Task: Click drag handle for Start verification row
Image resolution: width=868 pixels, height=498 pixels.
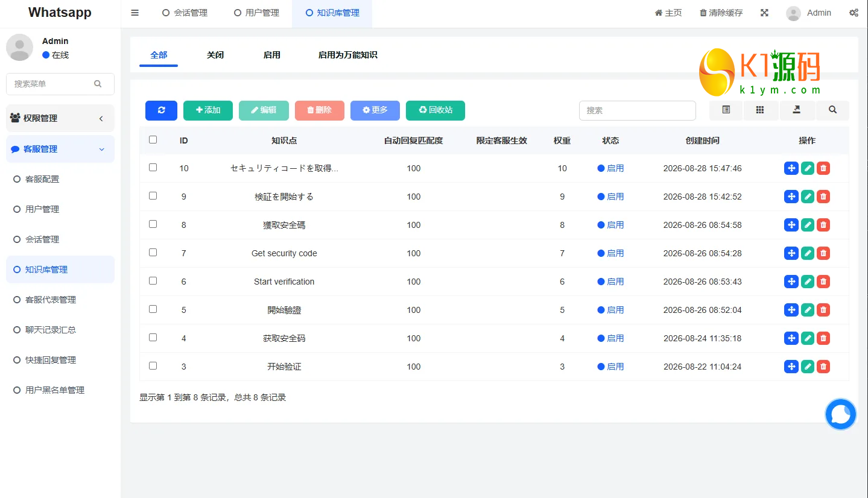Action: click(x=791, y=282)
